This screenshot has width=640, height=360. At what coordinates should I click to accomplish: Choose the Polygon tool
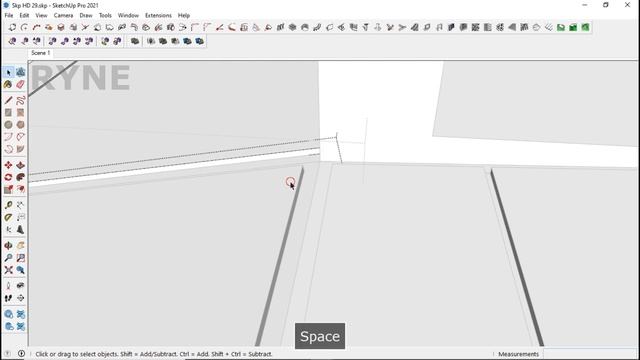tap(20, 125)
